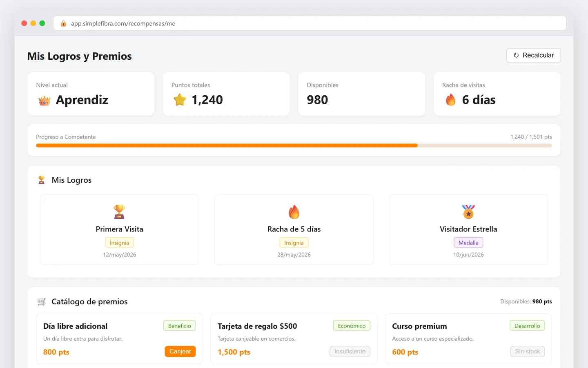
Task: Click the date 10/jun/2026
Action: [x=468, y=255]
